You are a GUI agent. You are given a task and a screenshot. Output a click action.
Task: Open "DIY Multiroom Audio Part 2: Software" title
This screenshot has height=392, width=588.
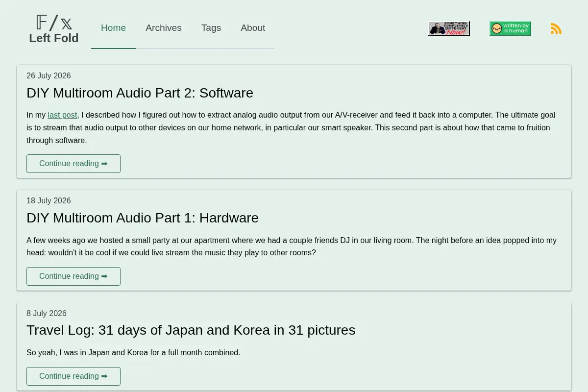click(140, 93)
